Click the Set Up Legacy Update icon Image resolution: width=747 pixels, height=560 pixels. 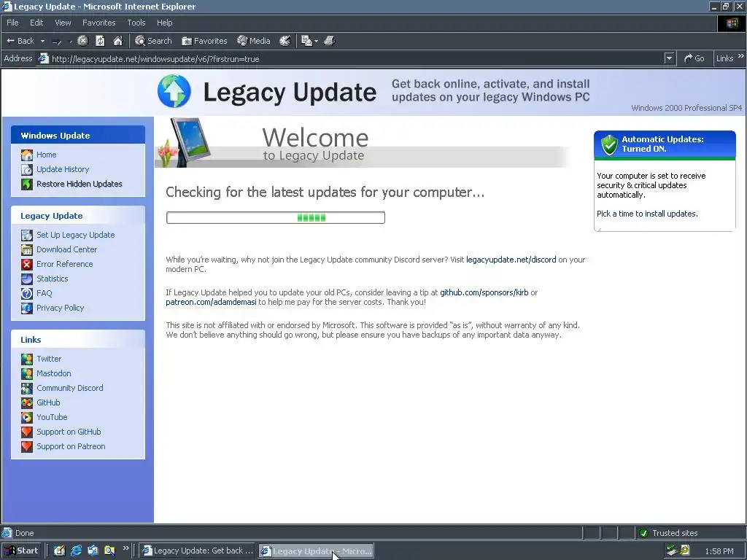click(x=27, y=236)
